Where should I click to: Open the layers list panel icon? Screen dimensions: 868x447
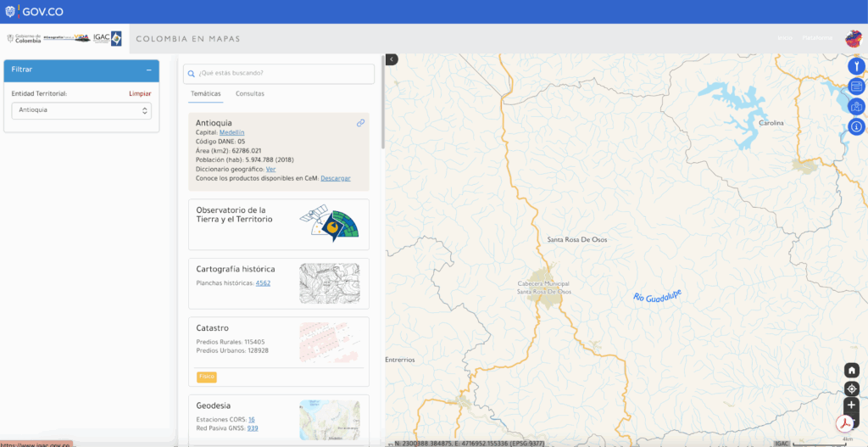(x=856, y=87)
